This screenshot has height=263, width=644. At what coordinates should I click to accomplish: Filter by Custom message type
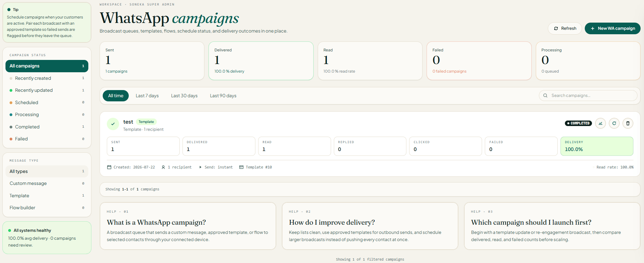click(x=47, y=184)
